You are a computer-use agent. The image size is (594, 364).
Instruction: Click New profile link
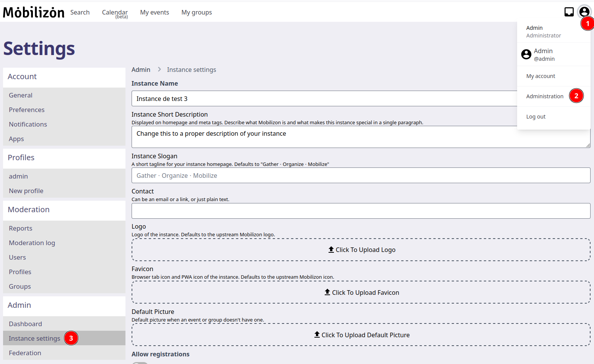click(64, 191)
